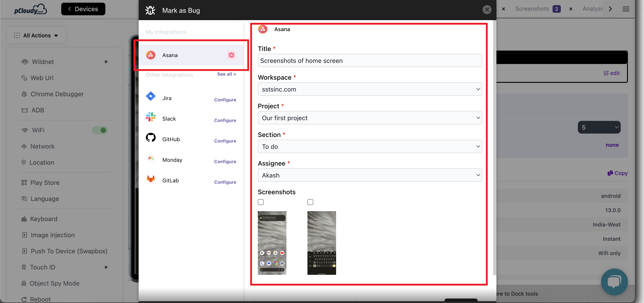Click the Jira logo icon

coord(150,96)
